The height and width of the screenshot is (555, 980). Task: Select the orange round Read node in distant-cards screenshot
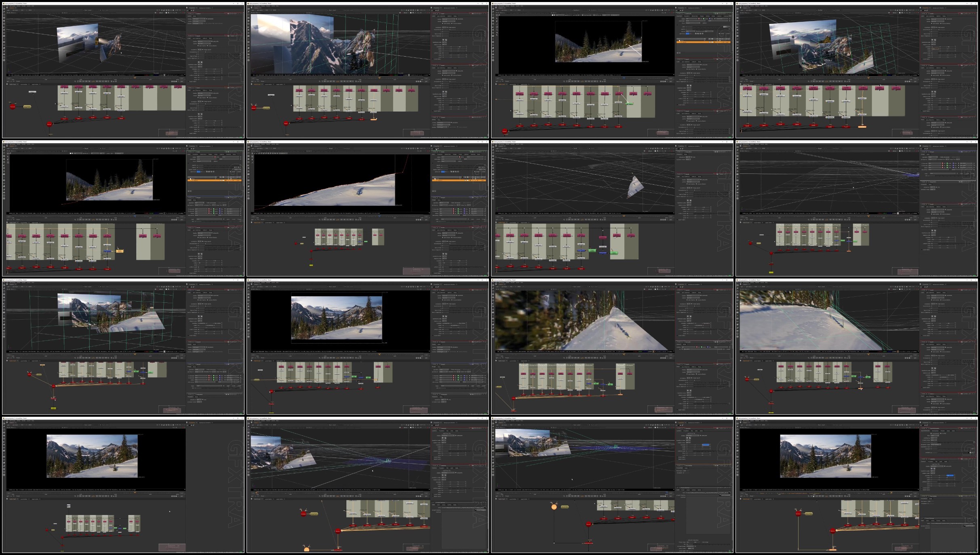tap(554, 506)
